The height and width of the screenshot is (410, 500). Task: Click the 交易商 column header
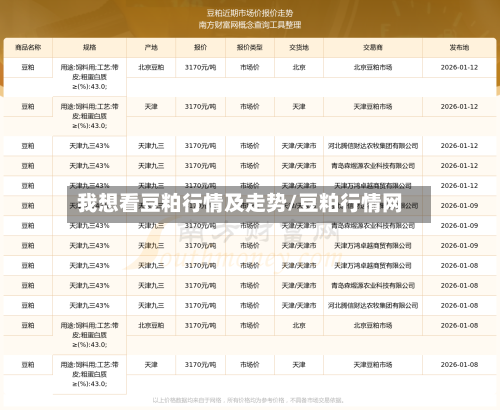[373, 48]
